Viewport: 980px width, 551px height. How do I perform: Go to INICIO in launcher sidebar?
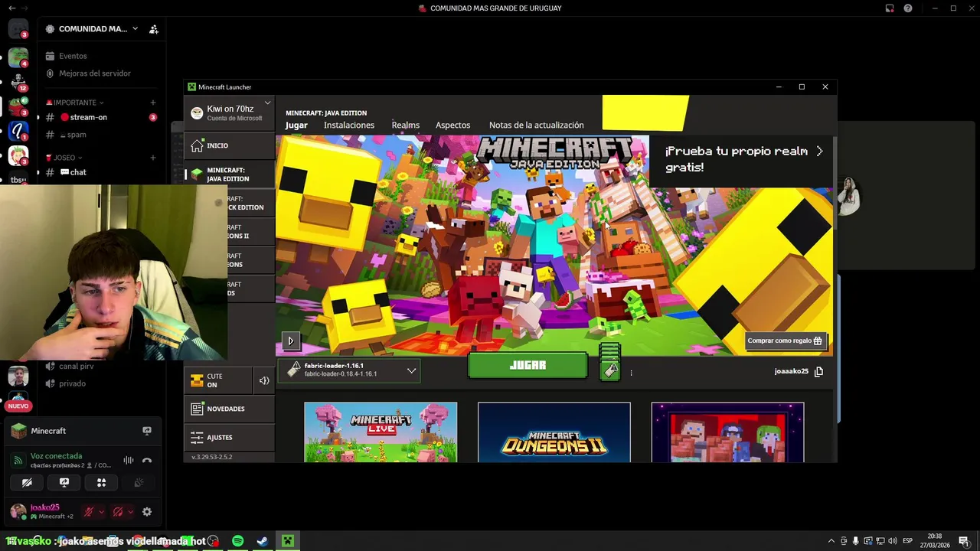tap(229, 145)
